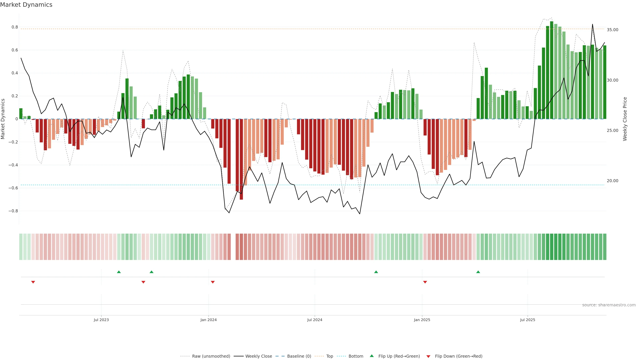Click the last green flip-up marker before Jul 2025

click(478, 272)
